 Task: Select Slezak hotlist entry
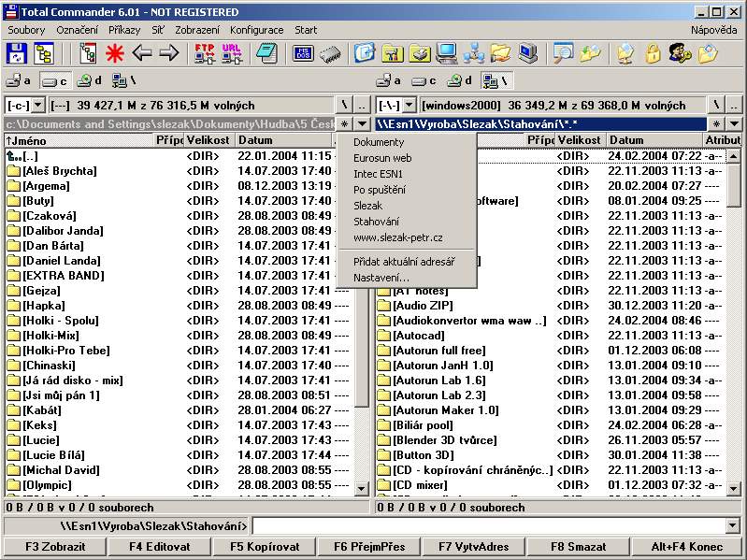pyautogui.click(x=368, y=206)
